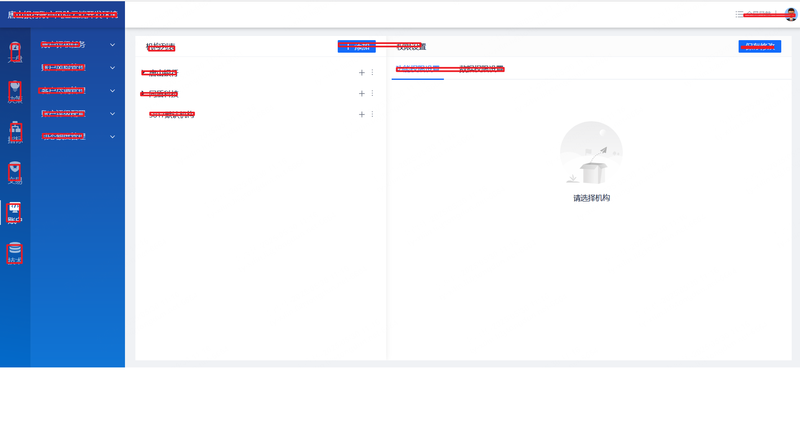Screen dimensions: 800x441
Task: Click the list-lines icon beside the avatar
Action: 739,14
